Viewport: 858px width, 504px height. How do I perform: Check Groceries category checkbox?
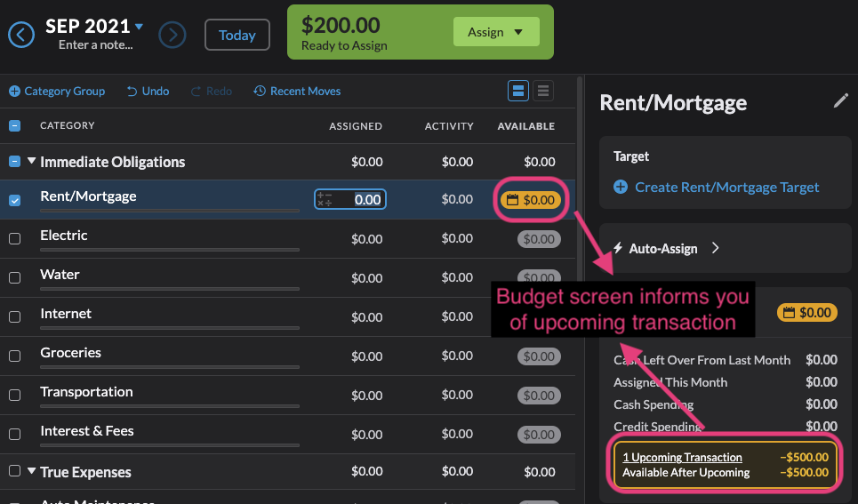click(15, 356)
